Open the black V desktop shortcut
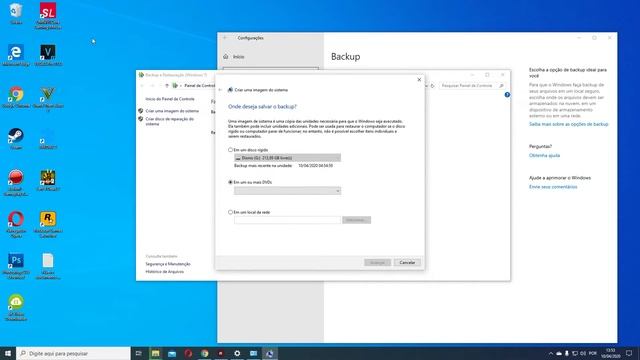 coord(48,55)
